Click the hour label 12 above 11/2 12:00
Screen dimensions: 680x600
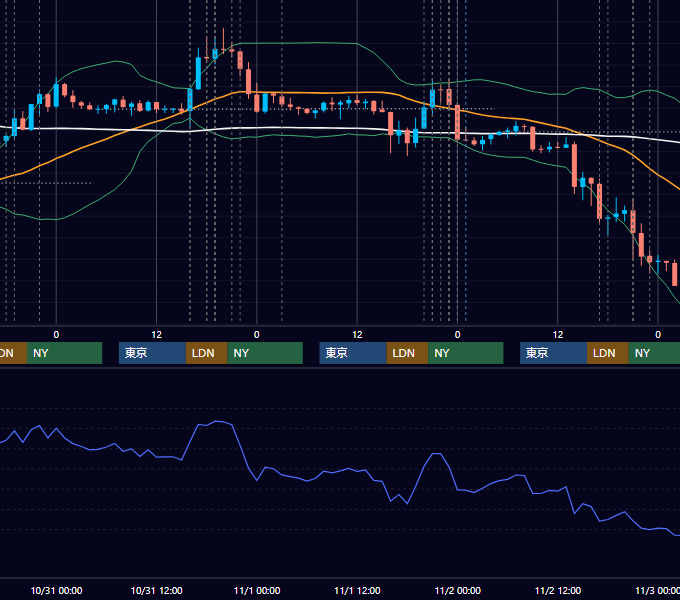pos(558,335)
